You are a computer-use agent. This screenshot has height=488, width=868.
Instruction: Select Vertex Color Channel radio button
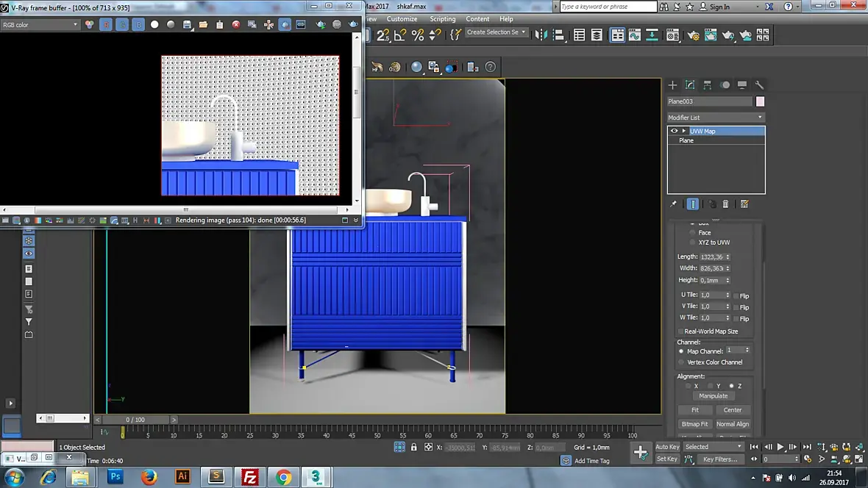(681, 362)
